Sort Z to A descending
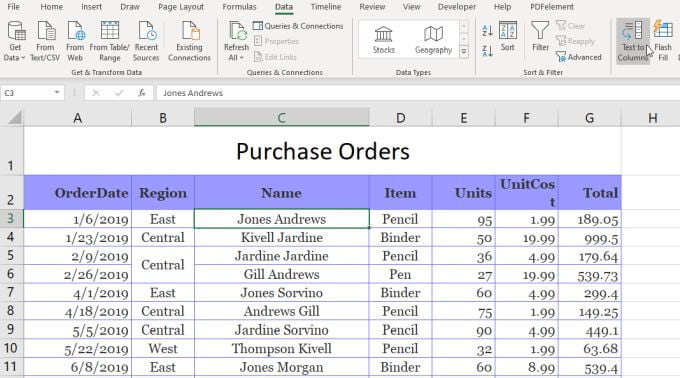The height and width of the screenshot is (378, 680). coord(487,51)
